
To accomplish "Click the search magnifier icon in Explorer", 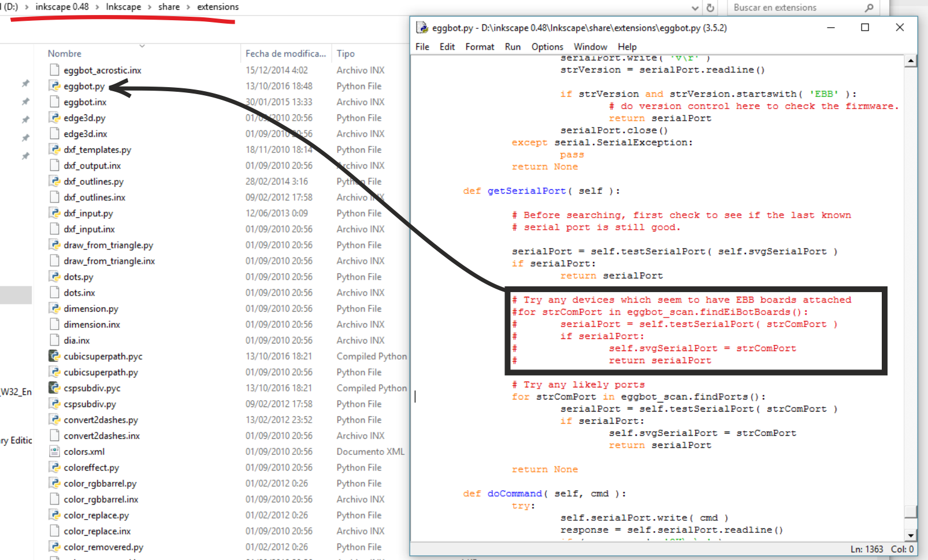I will pyautogui.click(x=869, y=8).
